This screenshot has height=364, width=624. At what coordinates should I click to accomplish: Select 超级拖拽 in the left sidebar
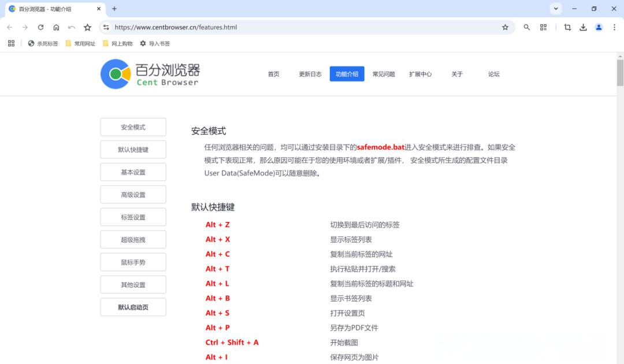pos(133,240)
